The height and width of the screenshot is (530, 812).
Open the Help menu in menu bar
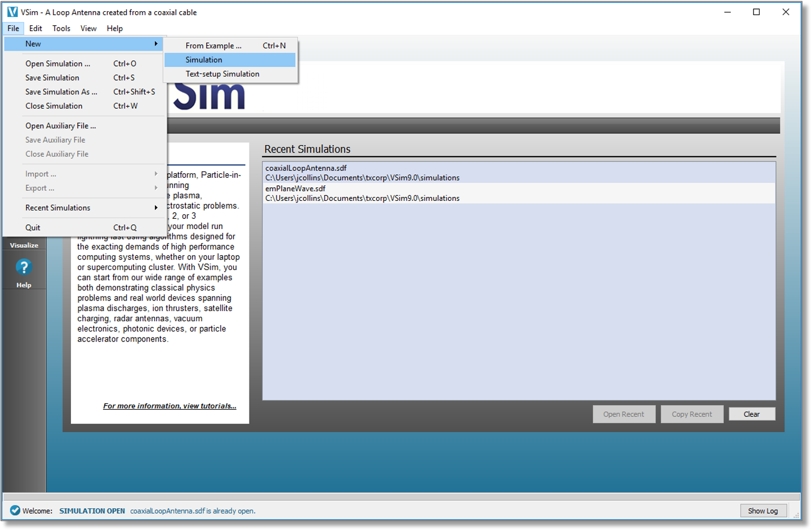coord(115,28)
